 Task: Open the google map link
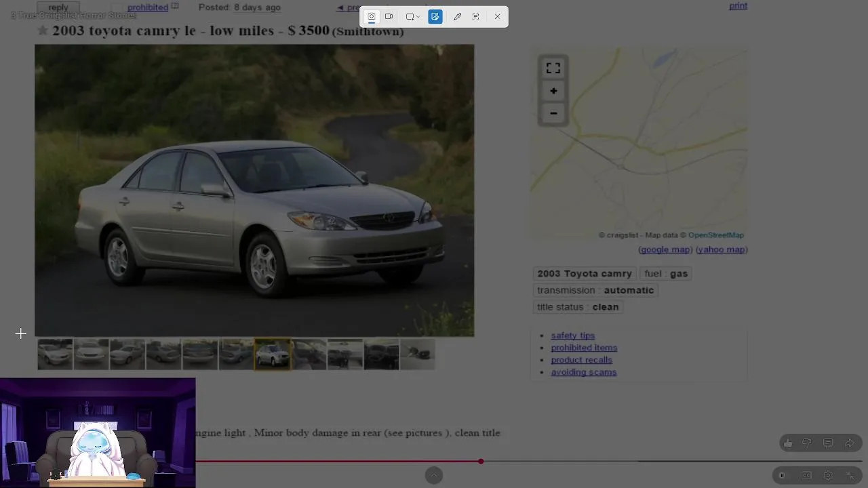665,249
